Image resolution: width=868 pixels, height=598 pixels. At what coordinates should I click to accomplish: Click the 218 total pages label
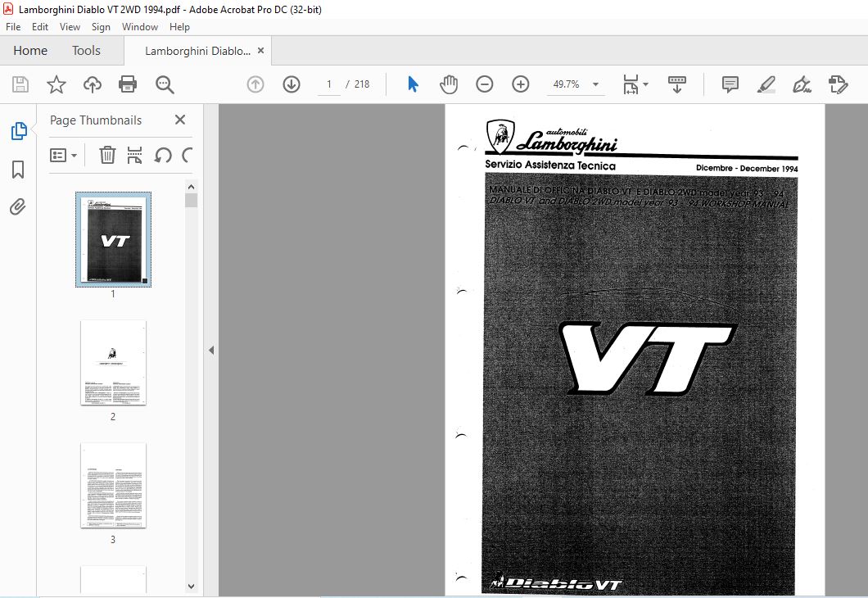362,84
